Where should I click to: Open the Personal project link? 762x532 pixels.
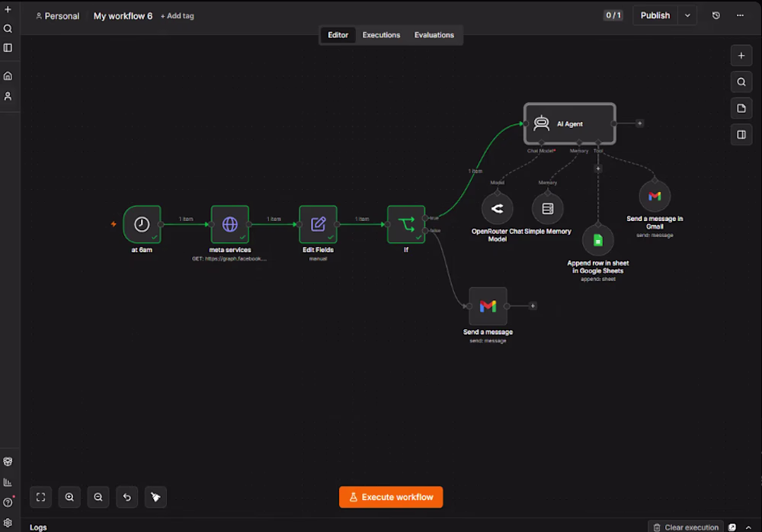[x=57, y=16]
